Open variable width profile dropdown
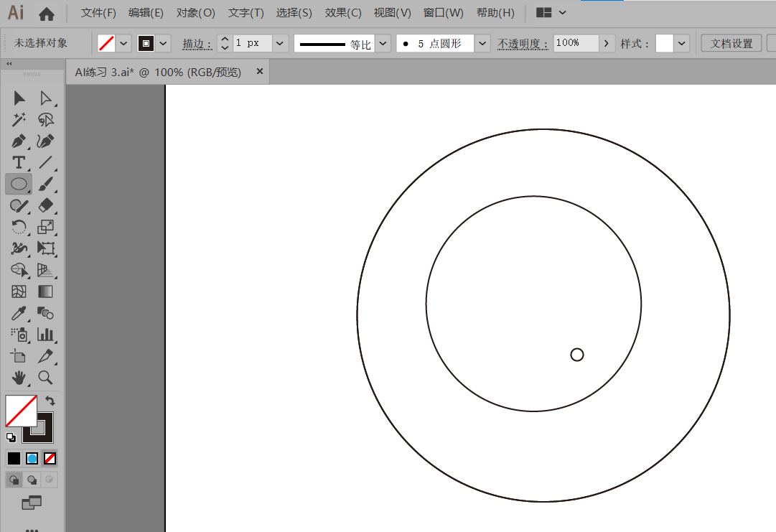This screenshot has height=532, width=776. (x=383, y=44)
